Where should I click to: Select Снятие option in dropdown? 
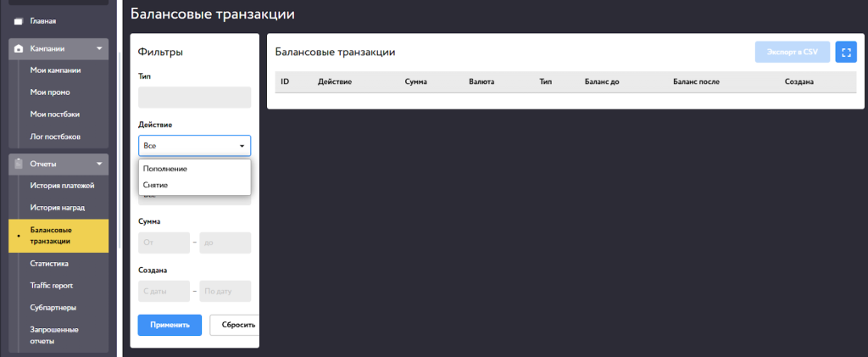[156, 184]
